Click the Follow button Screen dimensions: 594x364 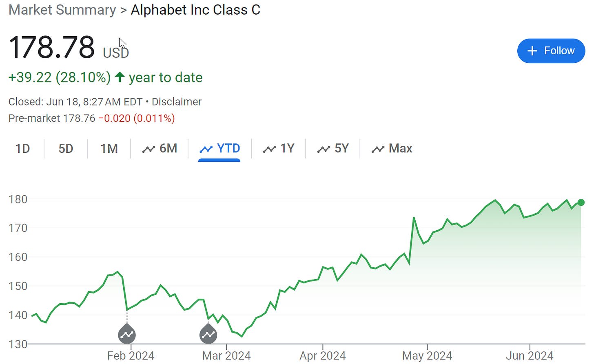[x=551, y=51]
